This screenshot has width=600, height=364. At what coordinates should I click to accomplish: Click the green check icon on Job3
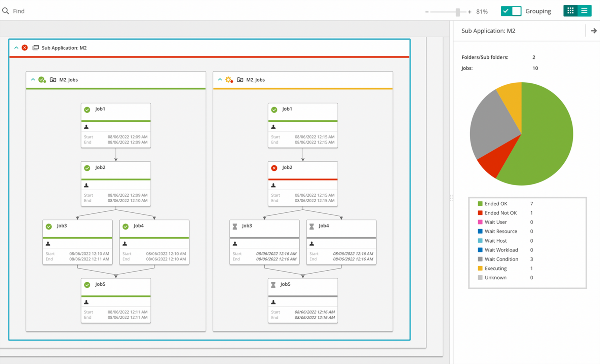pyautogui.click(x=49, y=227)
